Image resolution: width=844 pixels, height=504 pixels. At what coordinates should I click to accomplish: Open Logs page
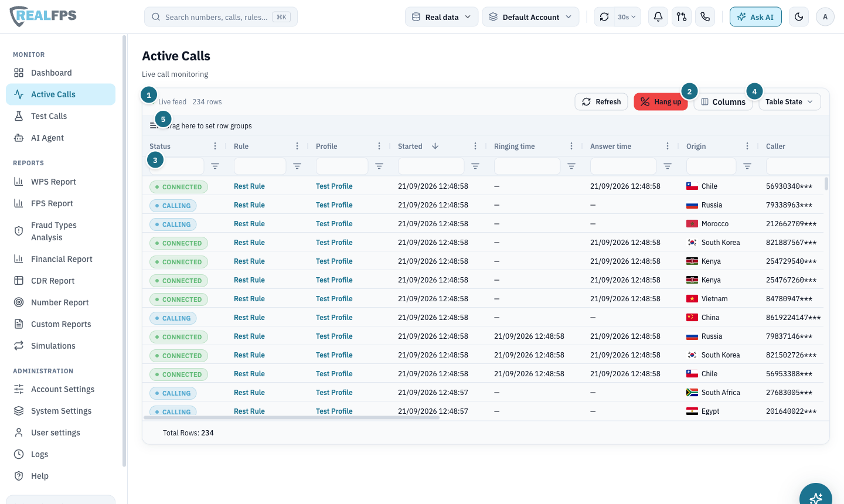[x=60, y=454]
